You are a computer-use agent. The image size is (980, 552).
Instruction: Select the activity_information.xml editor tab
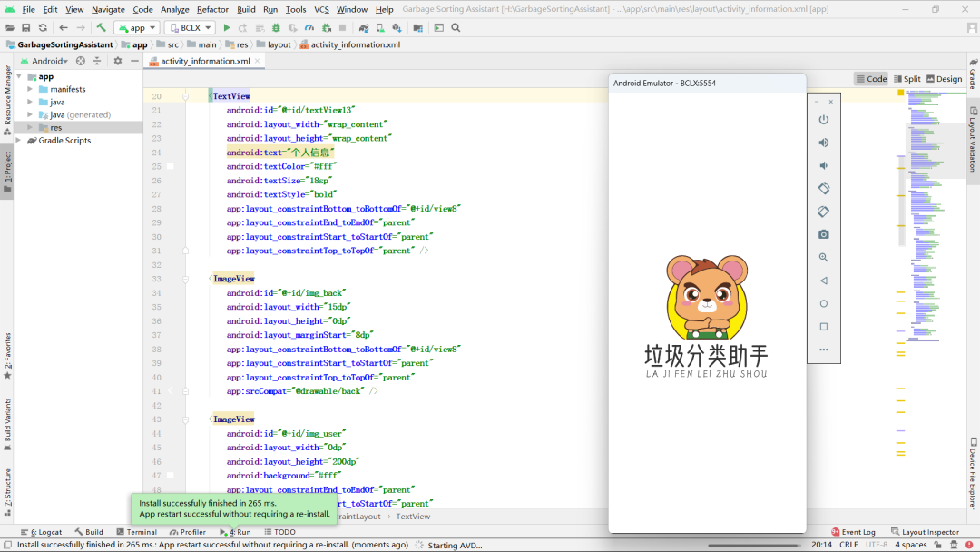point(205,61)
